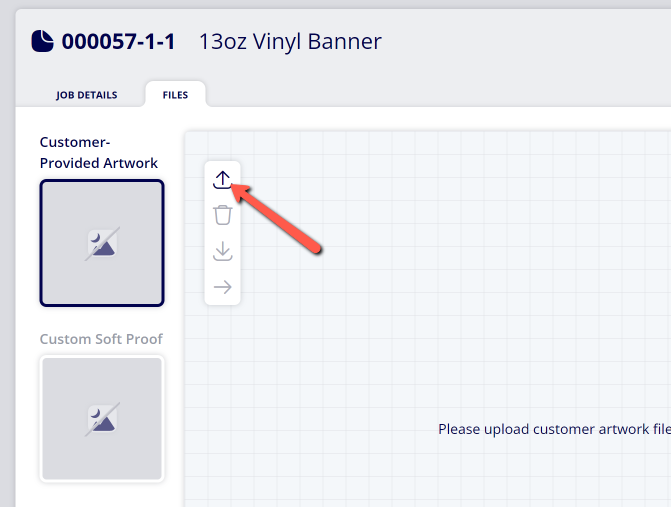Click the gray header area right of banner title
Image resolution: width=671 pixels, height=507 pixels.
pos(526,42)
